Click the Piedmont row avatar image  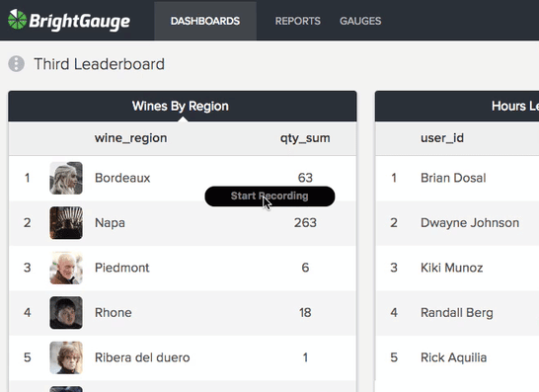[66, 268]
